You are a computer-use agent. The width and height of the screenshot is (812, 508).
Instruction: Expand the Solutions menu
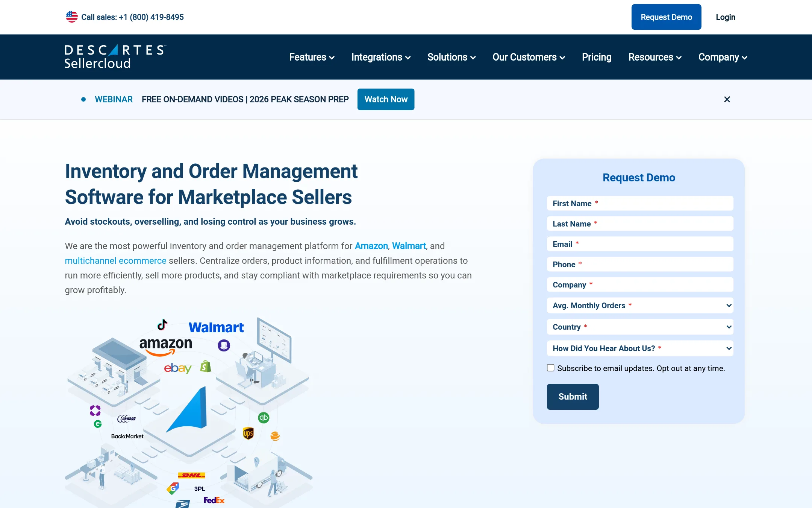451,57
